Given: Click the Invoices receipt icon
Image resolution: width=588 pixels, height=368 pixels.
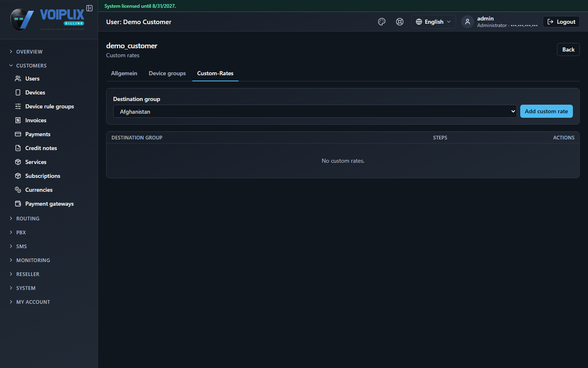Looking at the screenshot, I should pyautogui.click(x=18, y=120).
